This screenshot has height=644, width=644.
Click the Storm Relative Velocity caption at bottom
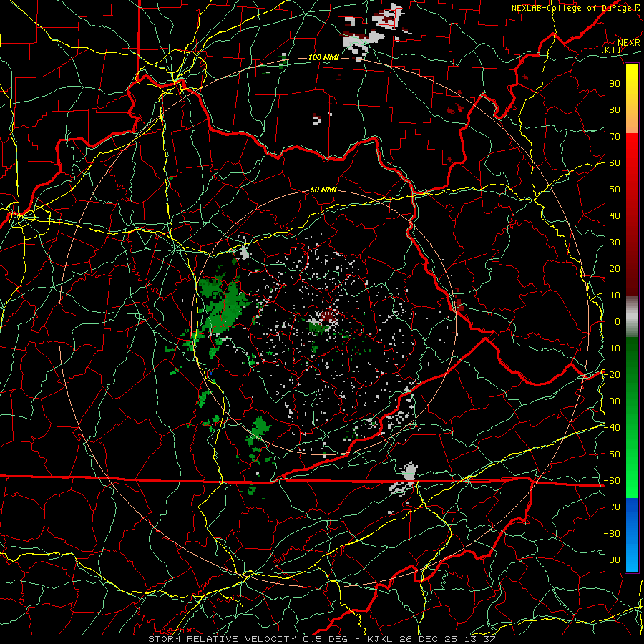(x=321, y=639)
